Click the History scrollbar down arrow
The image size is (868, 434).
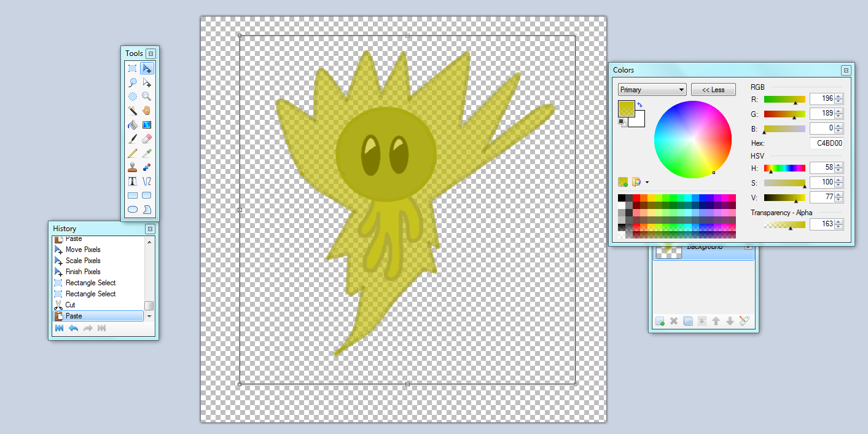(149, 316)
